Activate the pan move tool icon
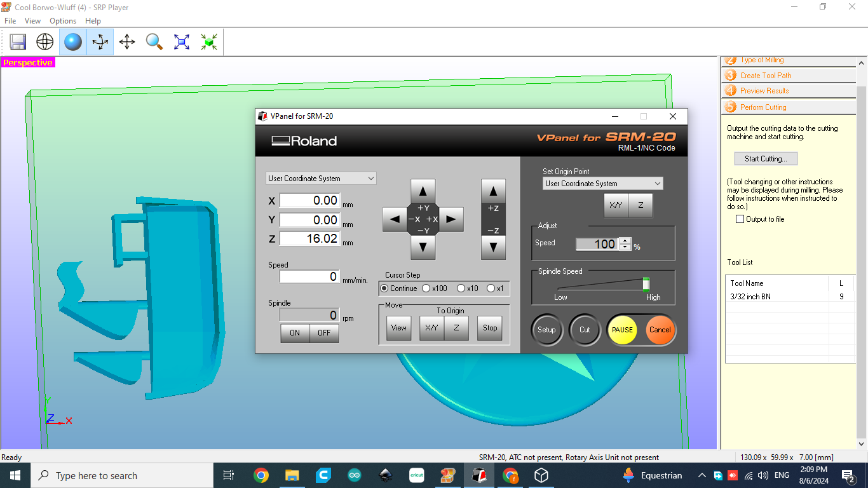868x488 pixels. pos(127,42)
